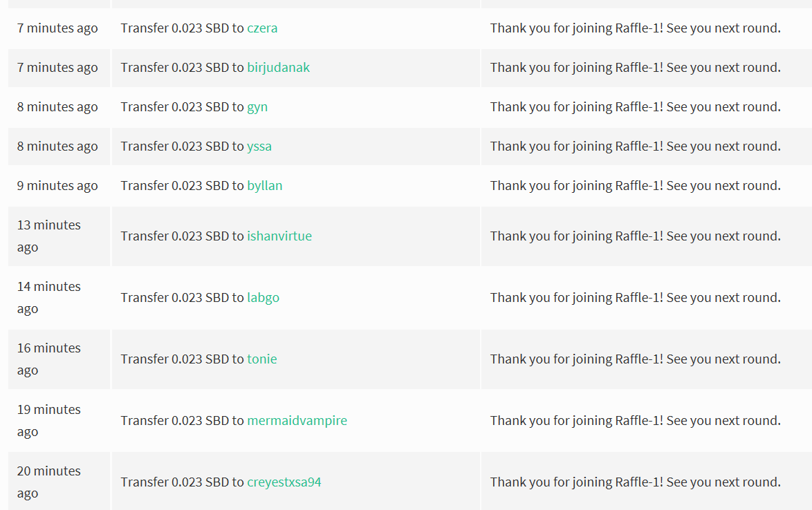Click the birjudanak username link
812x510 pixels.
pyautogui.click(x=278, y=68)
